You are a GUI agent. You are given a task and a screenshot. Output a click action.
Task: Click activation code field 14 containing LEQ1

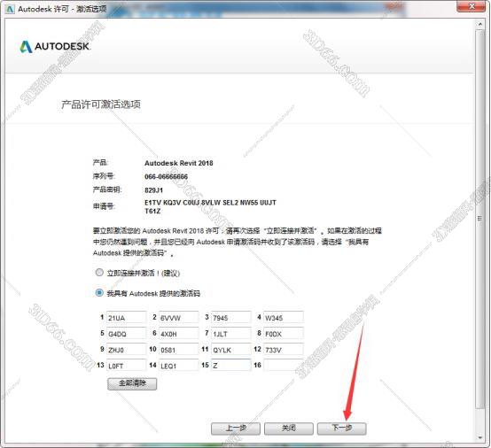point(178,366)
